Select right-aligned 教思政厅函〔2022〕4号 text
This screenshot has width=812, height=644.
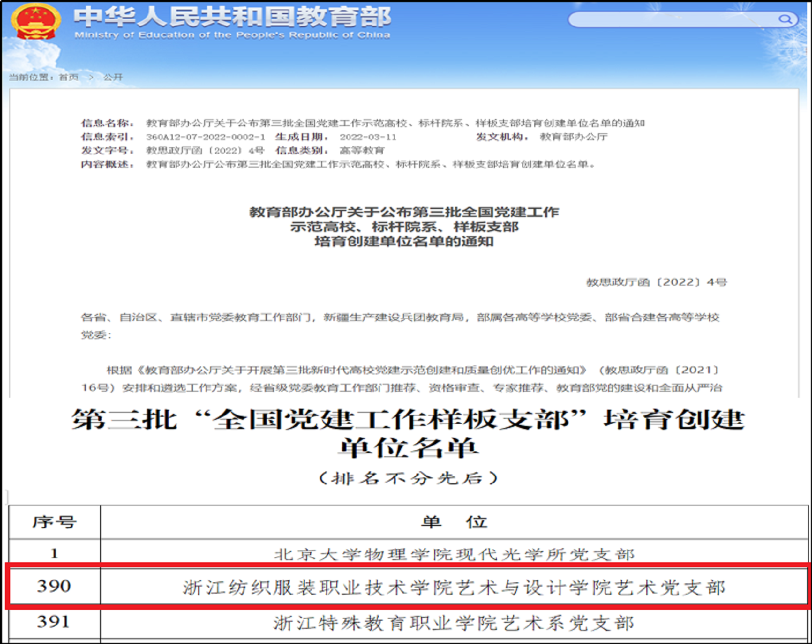tap(657, 282)
